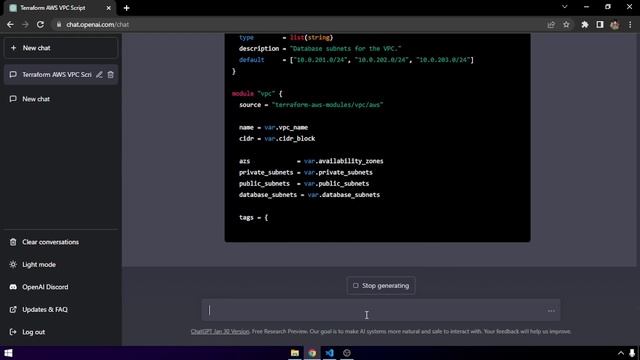Click 'var.availability_zones' in code
The image size is (640, 360).
coord(344,161)
